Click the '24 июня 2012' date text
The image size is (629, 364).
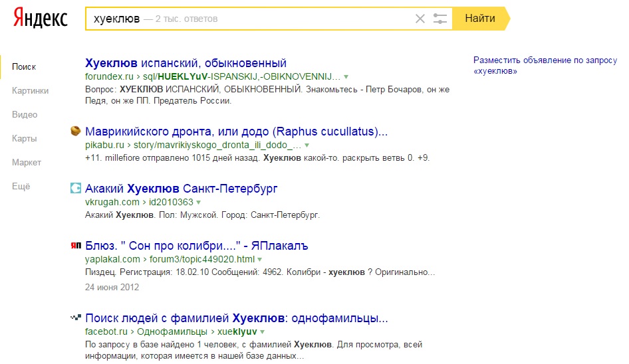pyautogui.click(x=112, y=287)
